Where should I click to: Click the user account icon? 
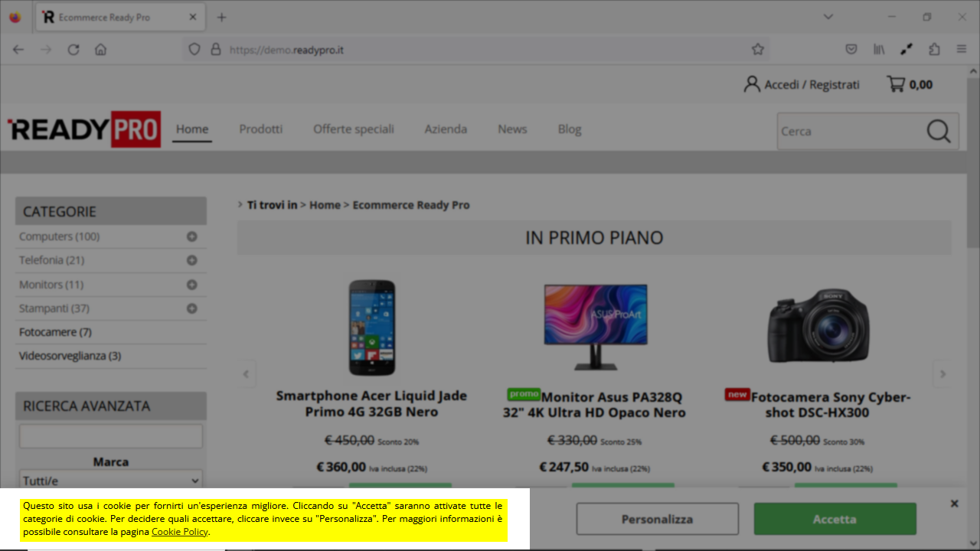pos(752,84)
